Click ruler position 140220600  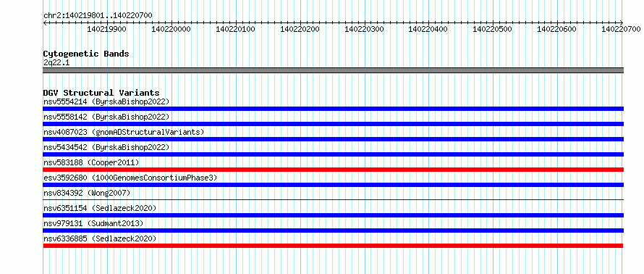tap(557, 29)
